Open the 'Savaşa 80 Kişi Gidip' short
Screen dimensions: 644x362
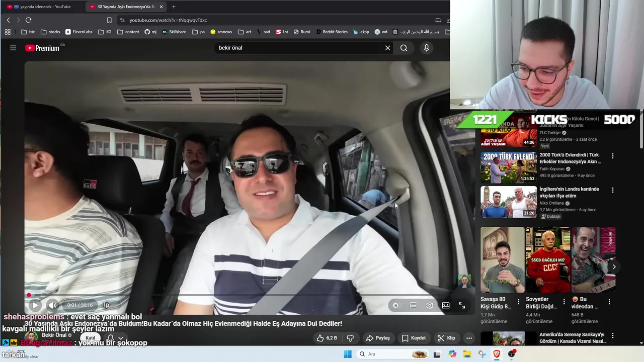tap(502, 260)
